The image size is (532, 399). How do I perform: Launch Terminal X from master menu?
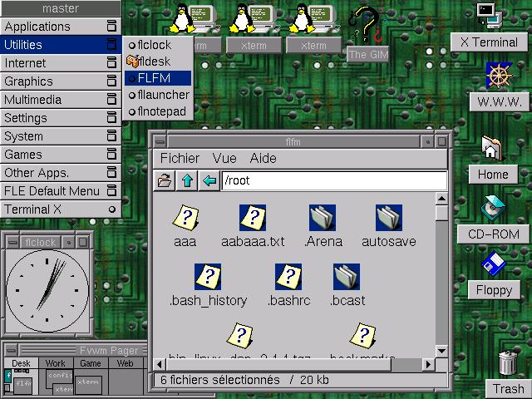[61, 209]
